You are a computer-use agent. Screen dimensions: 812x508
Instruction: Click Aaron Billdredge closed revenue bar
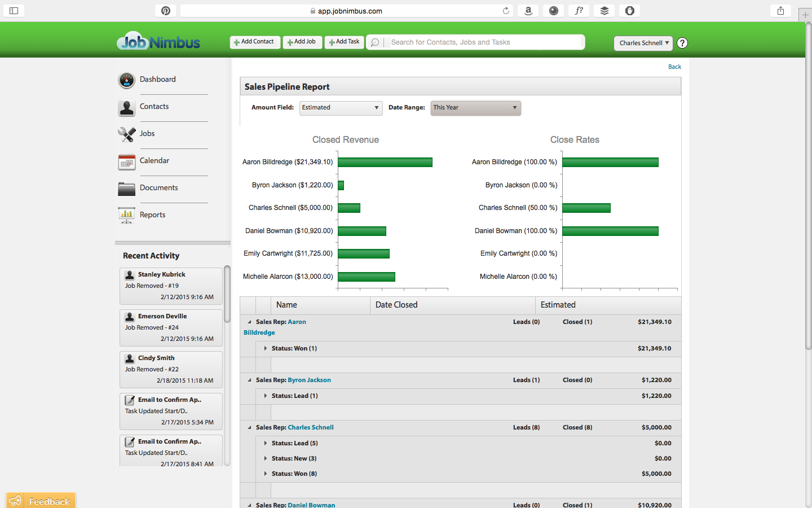pyautogui.click(x=385, y=163)
